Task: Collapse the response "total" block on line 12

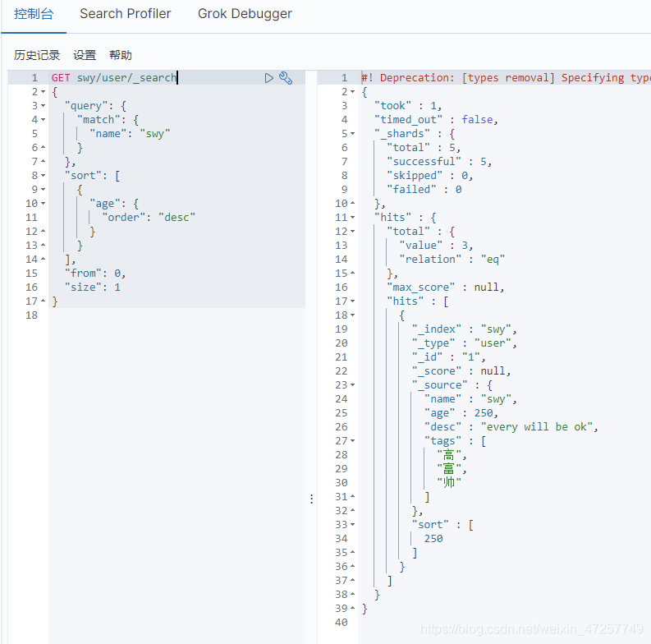Action: coord(352,232)
